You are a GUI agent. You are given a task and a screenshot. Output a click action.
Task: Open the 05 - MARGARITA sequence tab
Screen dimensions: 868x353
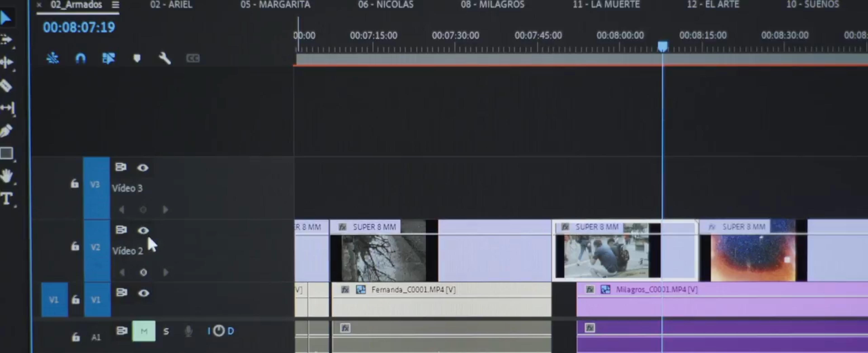tap(275, 5)
